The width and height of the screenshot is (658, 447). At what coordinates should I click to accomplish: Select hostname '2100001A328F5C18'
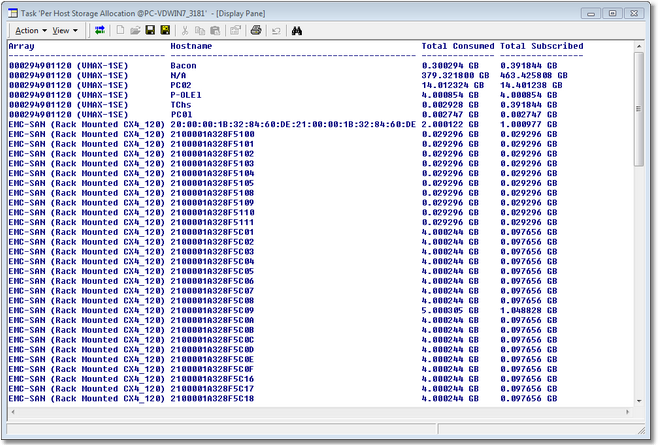coord(212,399)
